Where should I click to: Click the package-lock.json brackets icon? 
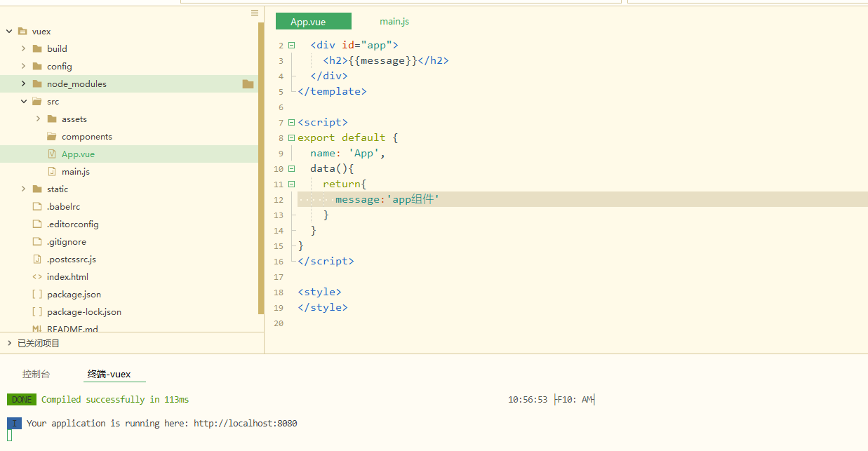click(x=37, y=311)
